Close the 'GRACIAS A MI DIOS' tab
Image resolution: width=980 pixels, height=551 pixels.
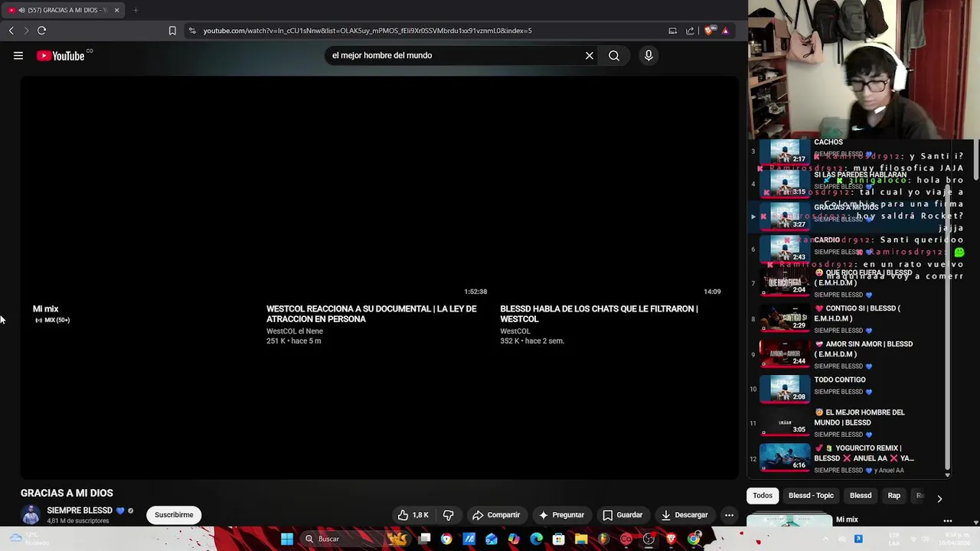(x=116, y=10)
